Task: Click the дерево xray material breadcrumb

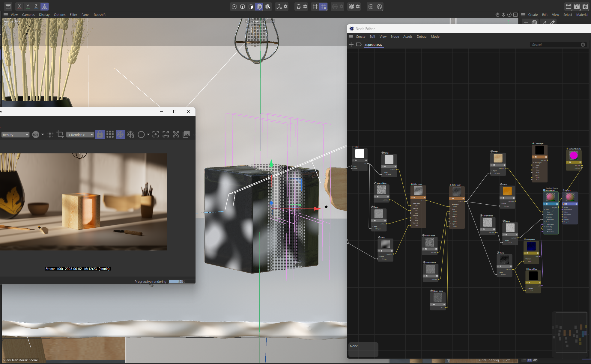Action: (x=373, y=45)
